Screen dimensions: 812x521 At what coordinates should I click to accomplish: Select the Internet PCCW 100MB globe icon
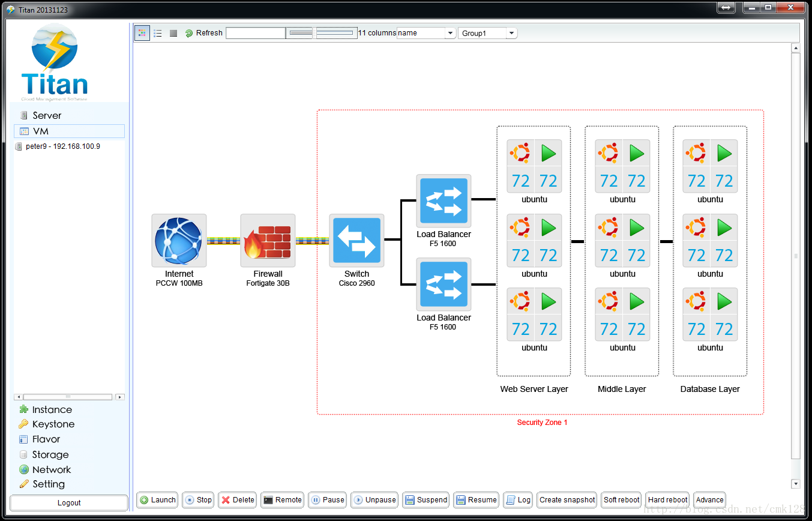pos(179,241)
